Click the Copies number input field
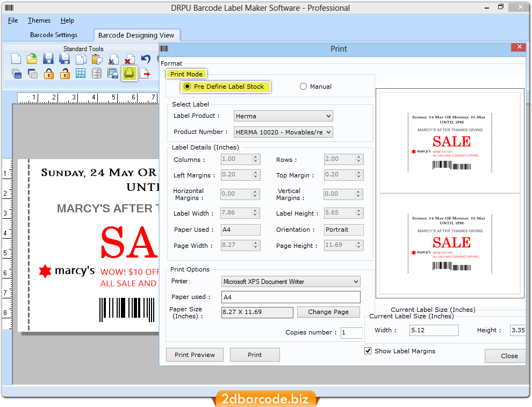 pyautogui.click(x=351, y=333)
